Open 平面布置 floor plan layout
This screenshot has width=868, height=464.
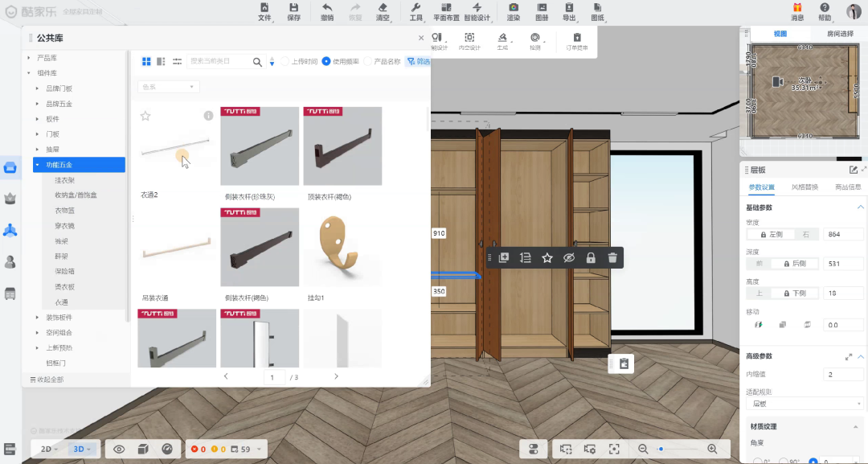point(446,11)
